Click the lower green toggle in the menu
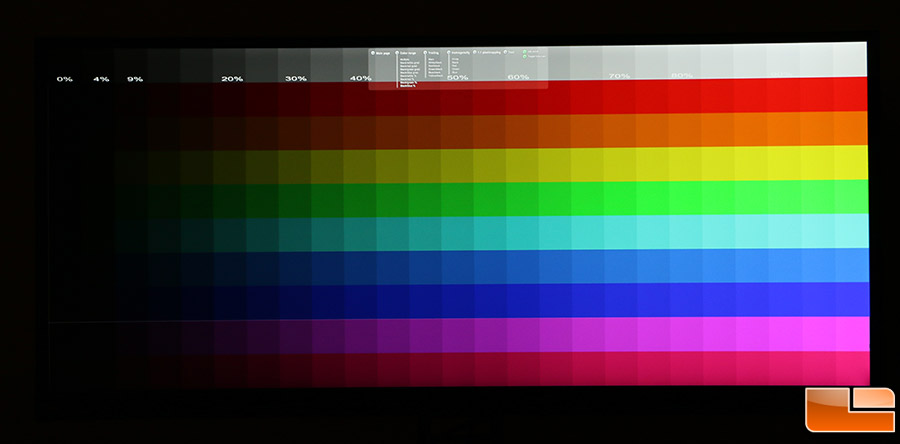This screenshot has height=444, width=900. 525,56
